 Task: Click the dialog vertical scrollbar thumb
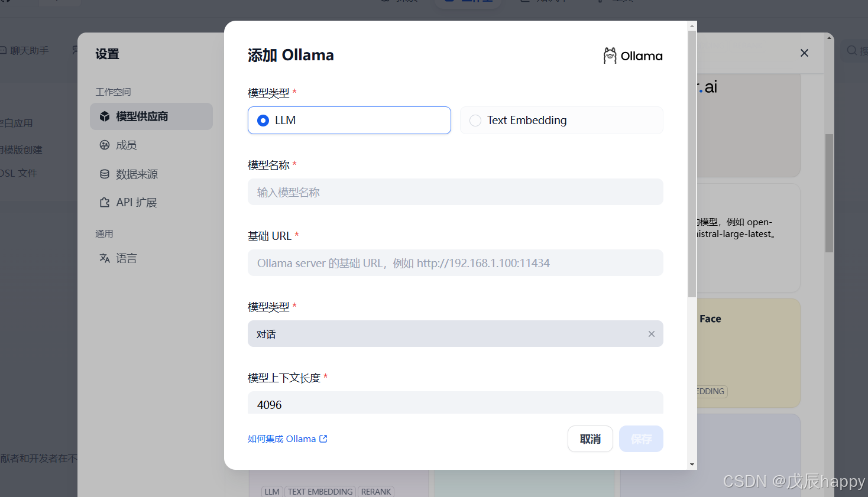click(692, 164)
